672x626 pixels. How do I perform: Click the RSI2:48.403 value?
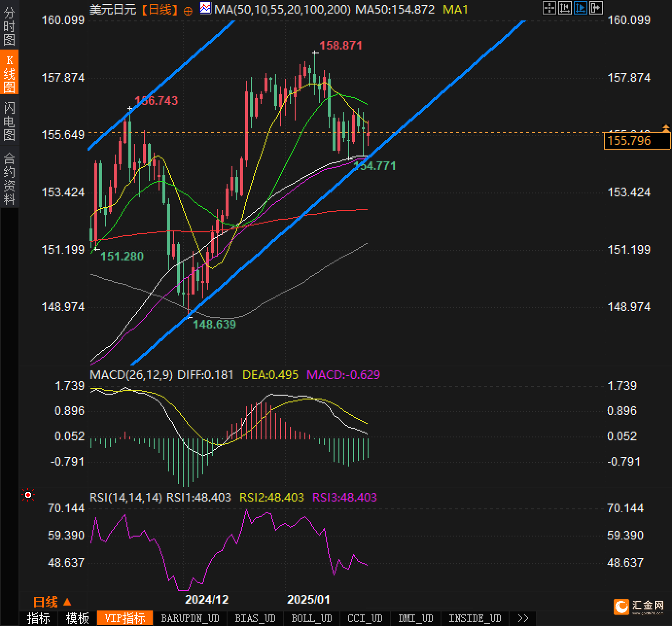pos(272,497)
